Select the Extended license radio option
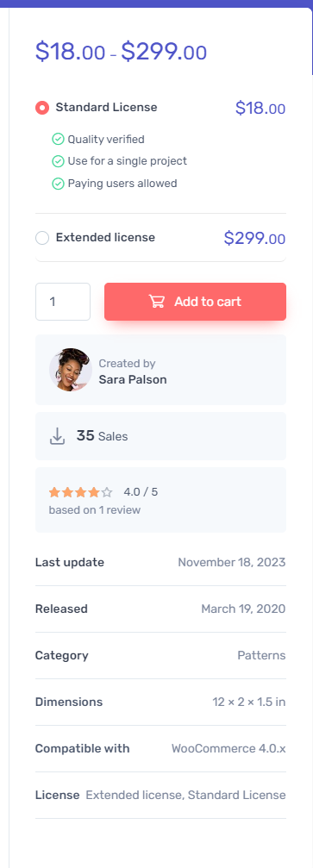Image resolution: width=313 pixels, height=868 pixels. (42, 238)
